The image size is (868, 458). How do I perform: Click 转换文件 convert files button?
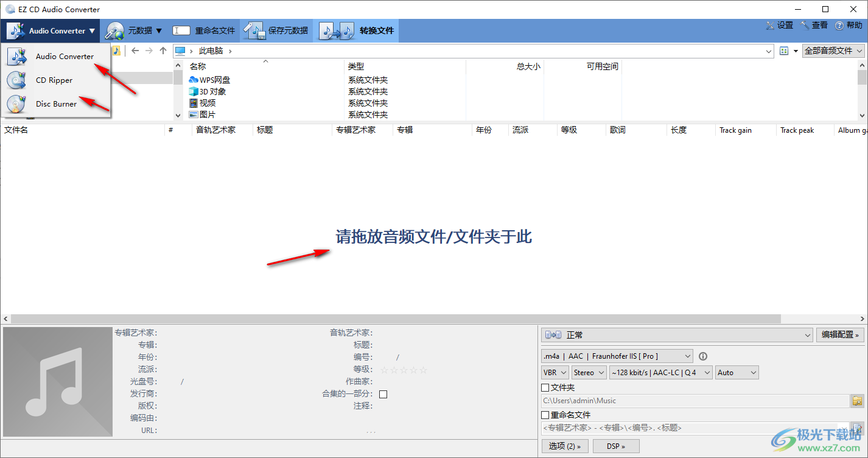(356, 30)
